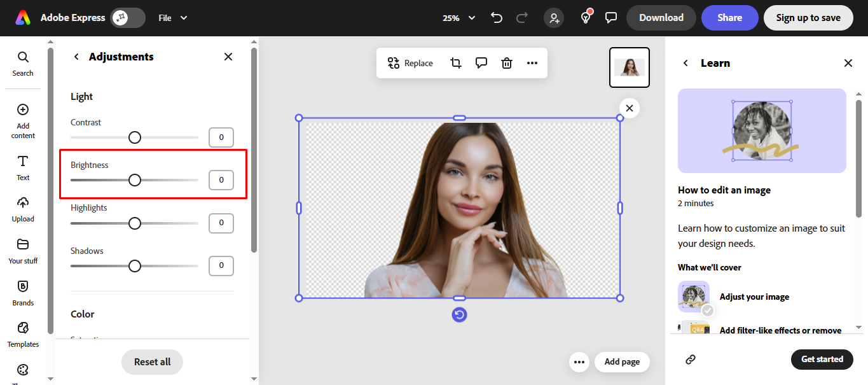The image size is (868, 385).
Task: Open more options via the ellipsis icon
Action: [x=532, y=62]
